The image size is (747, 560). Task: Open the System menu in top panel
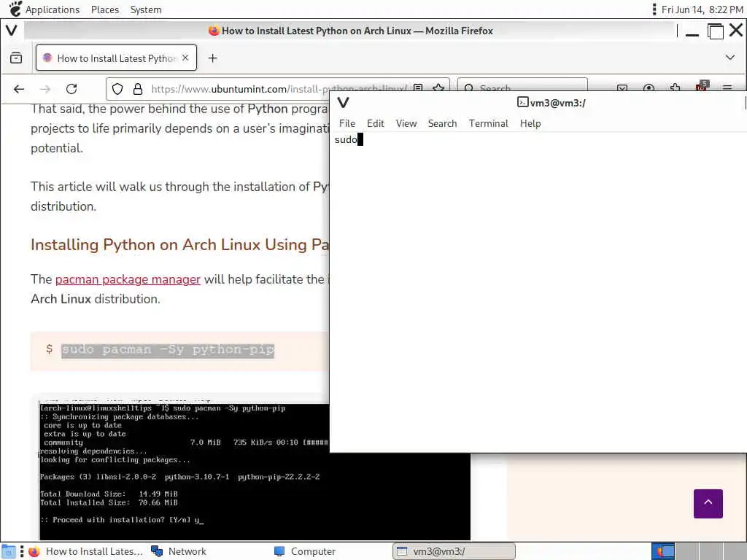146,9
